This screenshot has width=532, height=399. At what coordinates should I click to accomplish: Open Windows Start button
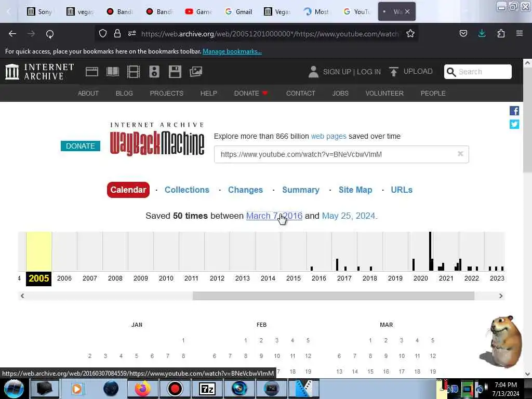[14, 389]
